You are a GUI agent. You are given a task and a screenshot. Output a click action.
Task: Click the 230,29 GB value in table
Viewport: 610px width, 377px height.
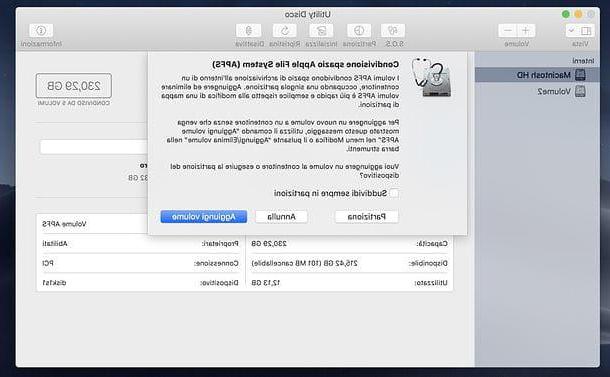pos(269,244)
